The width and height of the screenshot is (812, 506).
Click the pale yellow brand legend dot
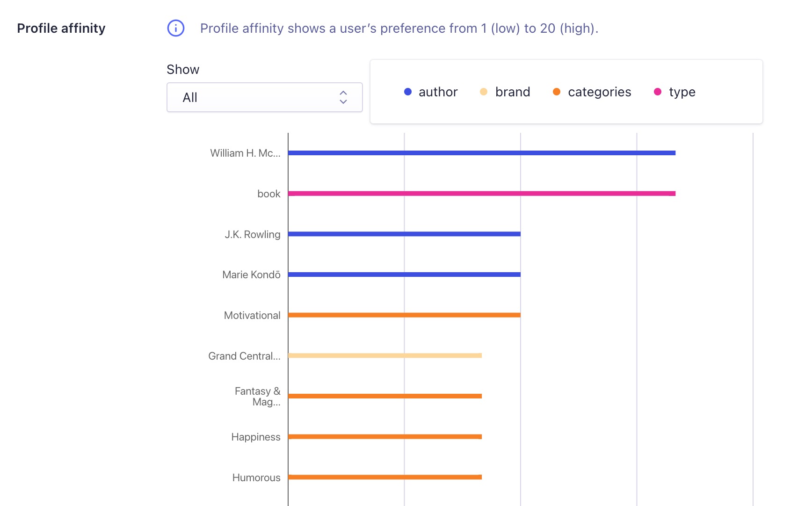pos(484,92)
